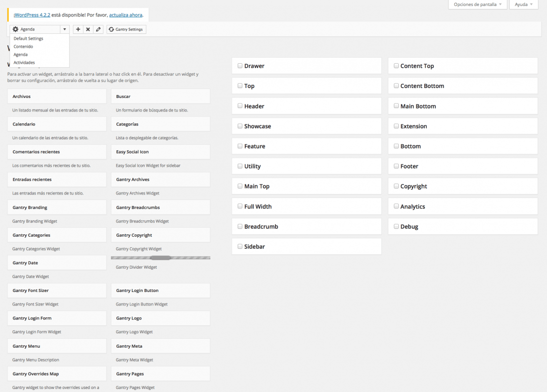Image resolution: width=547 pixels, height=392 pixels.
Task: Click the Gantry Menu widget
Action: pos(57,346)
